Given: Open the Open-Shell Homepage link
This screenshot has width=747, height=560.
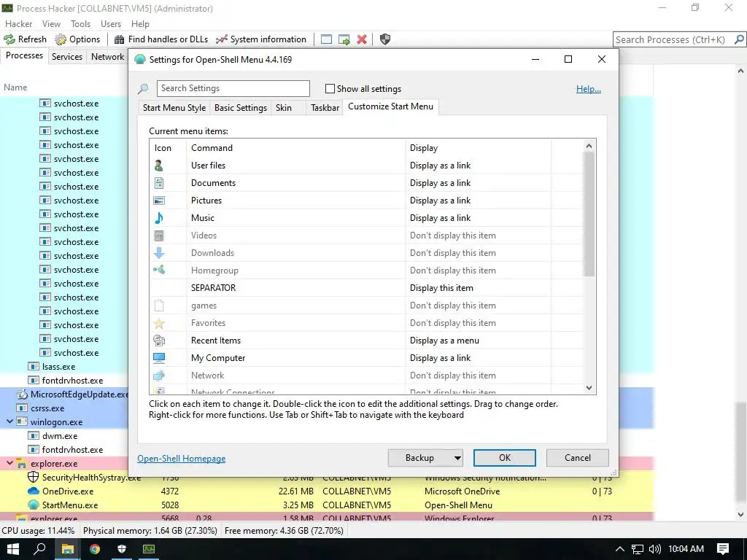Looking at the screenshot, I should (x=182, y=459).
